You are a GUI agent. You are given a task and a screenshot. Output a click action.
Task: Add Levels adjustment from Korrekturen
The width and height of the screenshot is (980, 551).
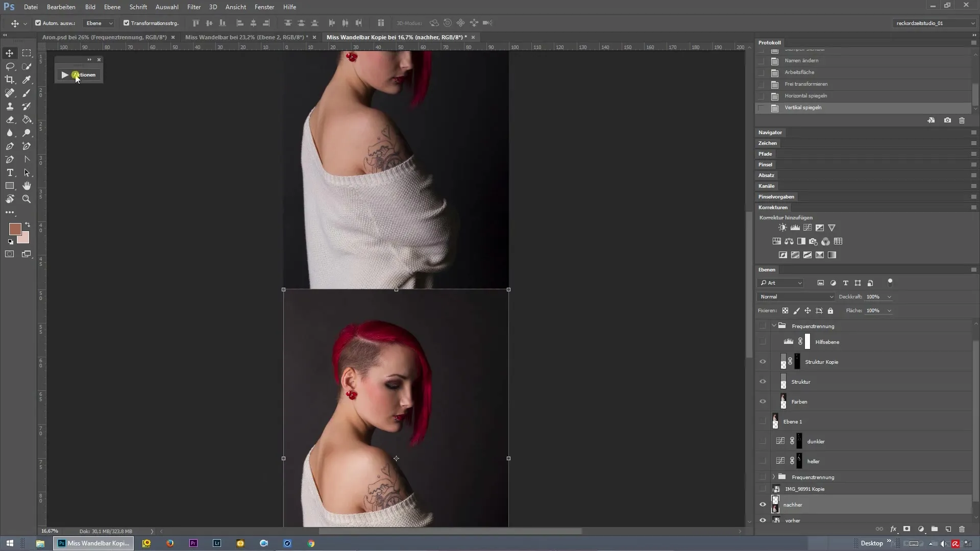click(795, 228)
